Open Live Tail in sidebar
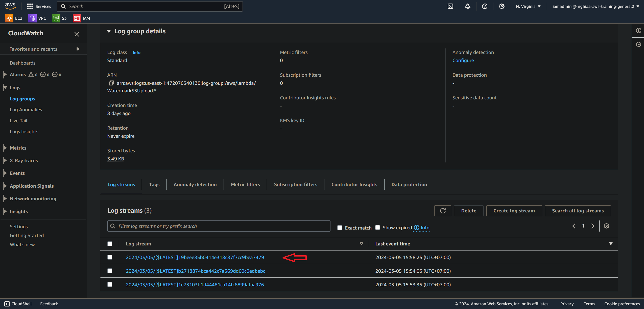Image resolution: width=644 pixels, height=309 pixels. (x=18, y=121)
